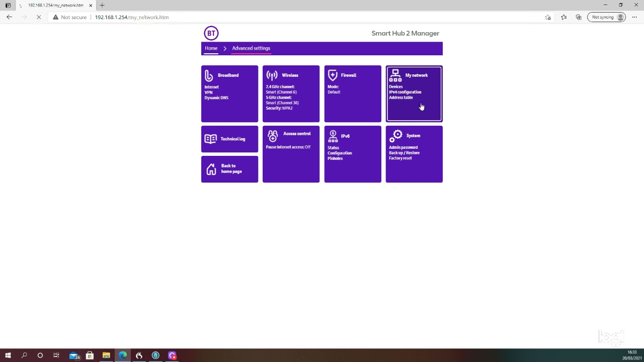The height and width of the screenshot is (362, 644).
Task: Open File Explorer from the taskbar
Action: coord(106,355)
